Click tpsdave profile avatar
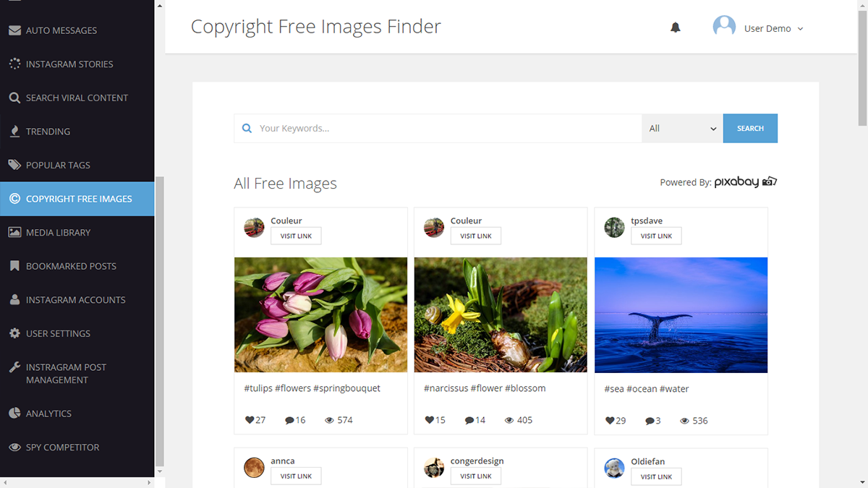Image resolution: width=868 pixels, height=488 pixels. coord(614,228)
